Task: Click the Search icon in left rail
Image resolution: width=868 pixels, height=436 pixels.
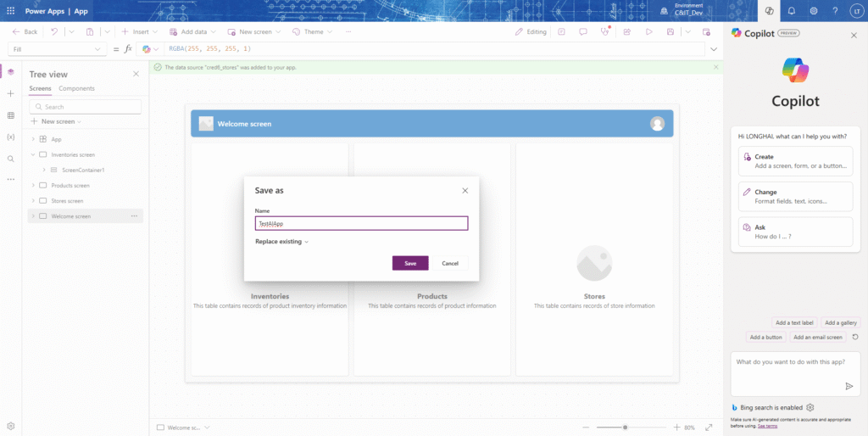Action: [10, 159]
